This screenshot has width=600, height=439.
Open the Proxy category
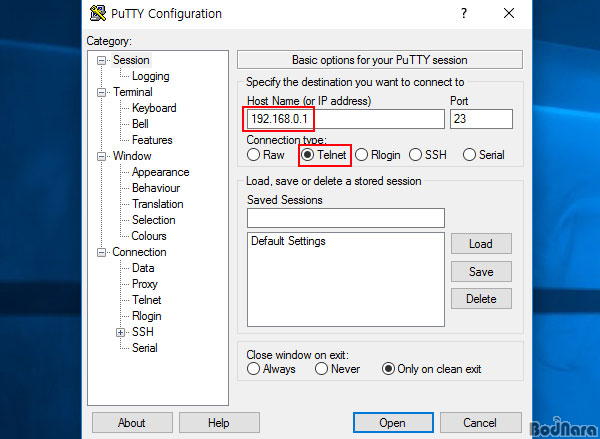click(x=145, y=284)
